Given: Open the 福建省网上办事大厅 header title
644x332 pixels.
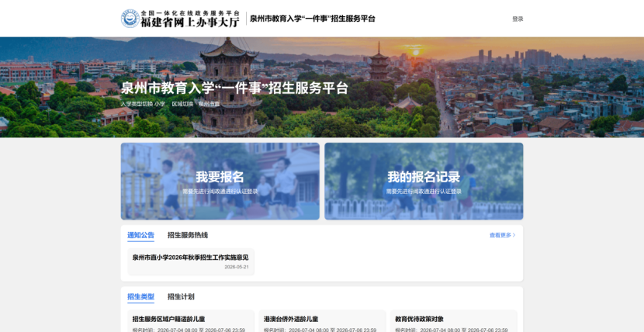Looking at the screenshot, I should tap(190, 22).
